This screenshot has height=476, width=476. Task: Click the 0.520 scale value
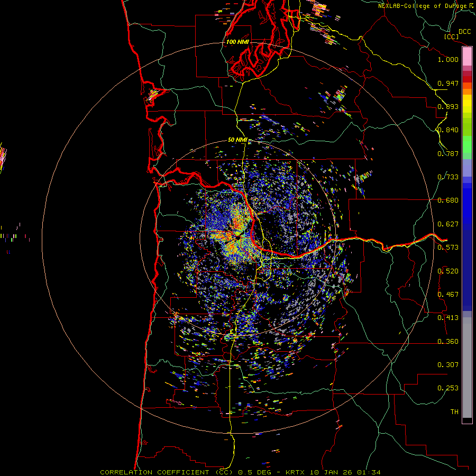[x=448, y=271]
